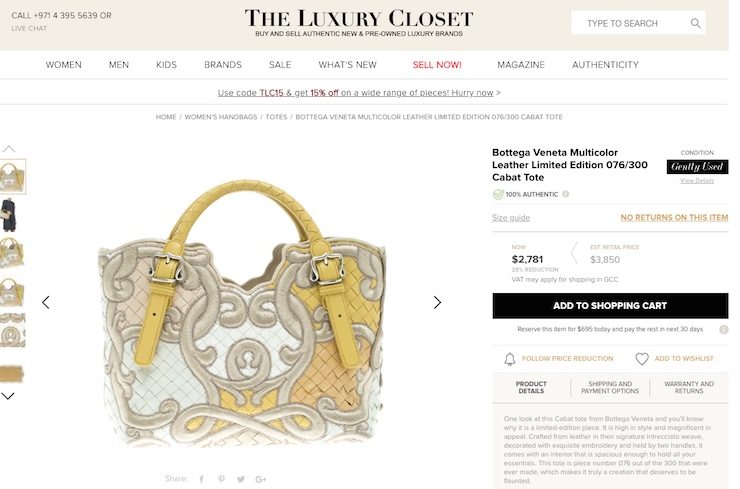Share on Twitter icon
Image resolution: width=740 pixels, height=489 pixels.
pyautogui.click(x=241, y=479)
